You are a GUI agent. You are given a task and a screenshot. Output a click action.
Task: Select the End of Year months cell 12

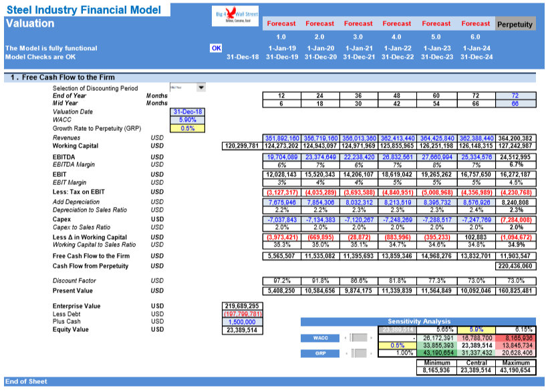(x=282, y=95)
